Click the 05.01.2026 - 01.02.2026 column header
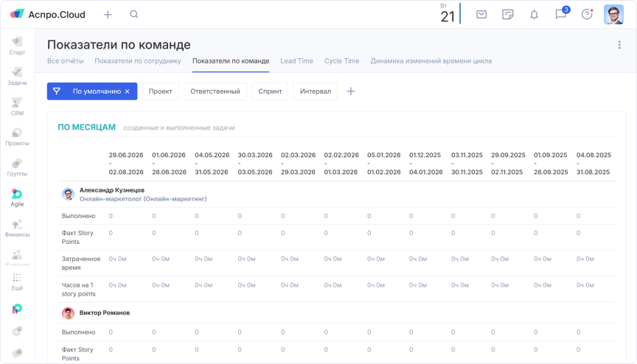The width and height of the screenshot is (637, 364). coord(384,164)
